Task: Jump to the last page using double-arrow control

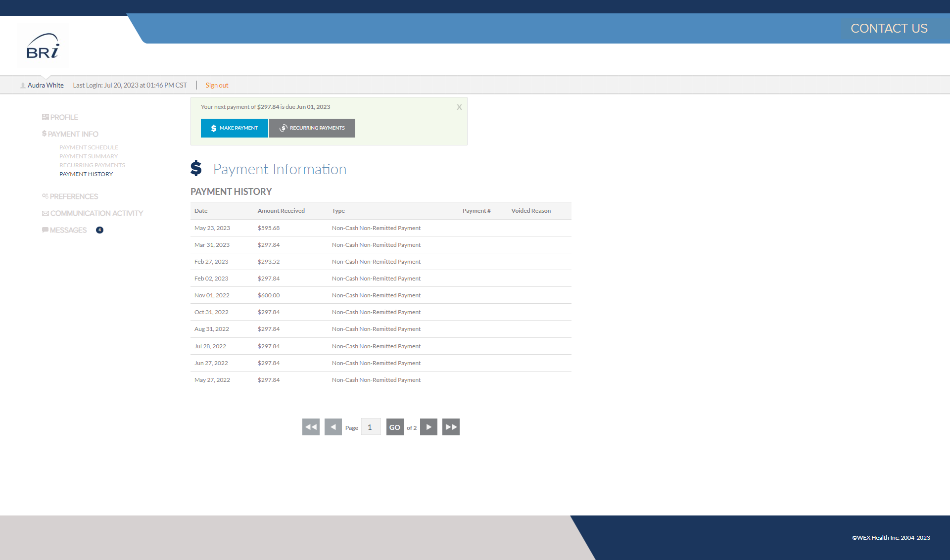Action: click(x=450, y=426)
